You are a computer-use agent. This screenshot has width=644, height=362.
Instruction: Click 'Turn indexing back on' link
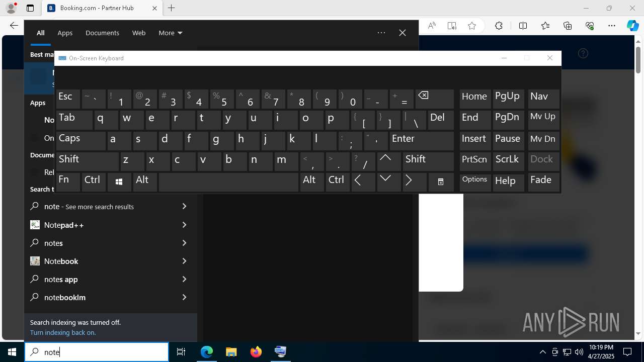(63, 332)
